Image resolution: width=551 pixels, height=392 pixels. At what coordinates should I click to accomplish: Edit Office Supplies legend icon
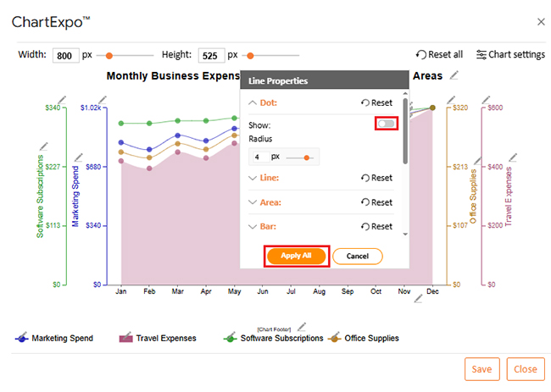click(x=334, y=338)
